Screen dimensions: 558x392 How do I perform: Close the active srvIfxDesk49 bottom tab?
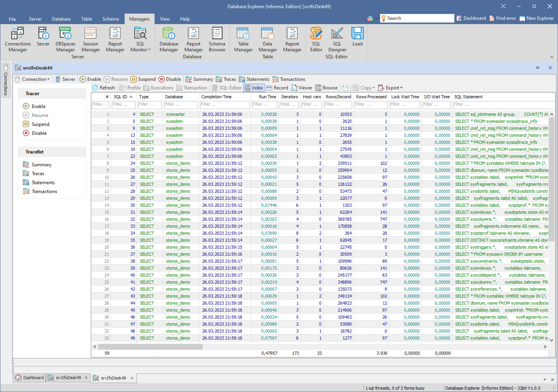[132, 378]
